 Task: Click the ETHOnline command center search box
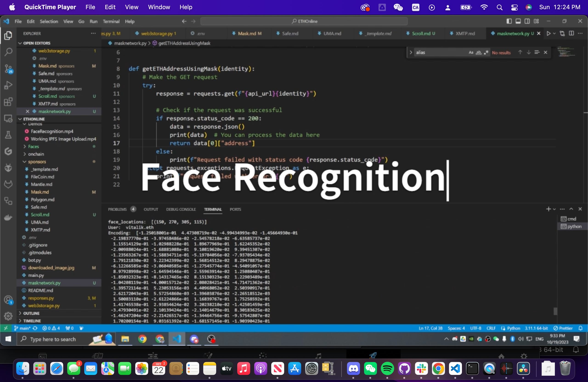tap(304, 21)
